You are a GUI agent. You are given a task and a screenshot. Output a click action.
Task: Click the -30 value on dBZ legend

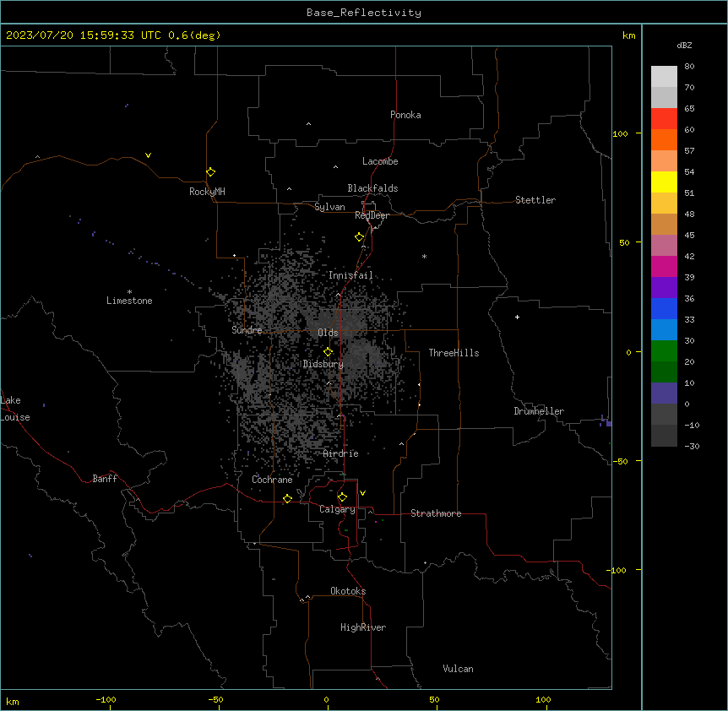[692, 446]
